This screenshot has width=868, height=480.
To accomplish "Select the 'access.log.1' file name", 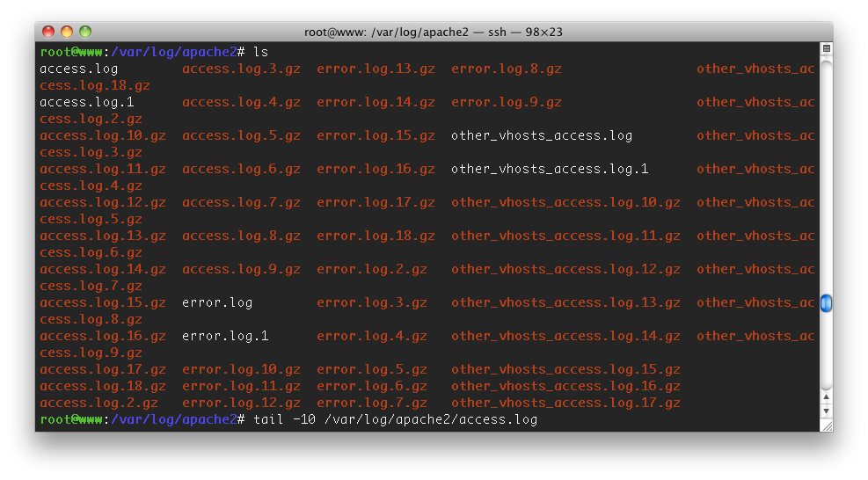I will pyautogui.click(x=87, y=103).
